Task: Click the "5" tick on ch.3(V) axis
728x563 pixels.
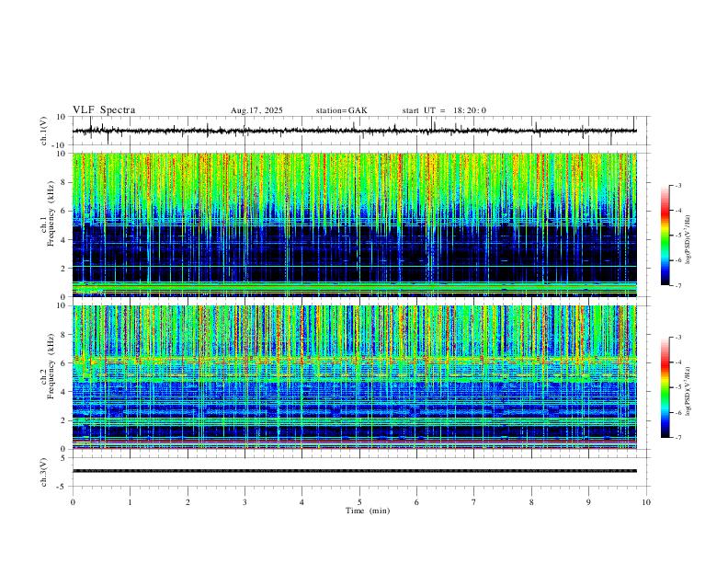Action: 64,458
